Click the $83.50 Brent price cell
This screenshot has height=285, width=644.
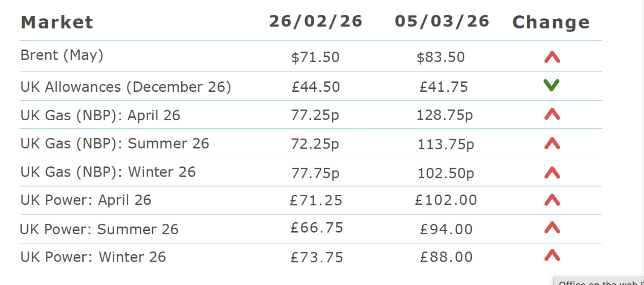tap(441, 57)
